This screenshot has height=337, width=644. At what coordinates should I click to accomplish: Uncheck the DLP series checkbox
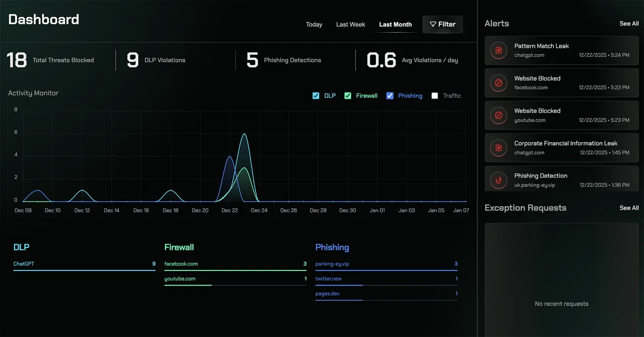[316, 96]
